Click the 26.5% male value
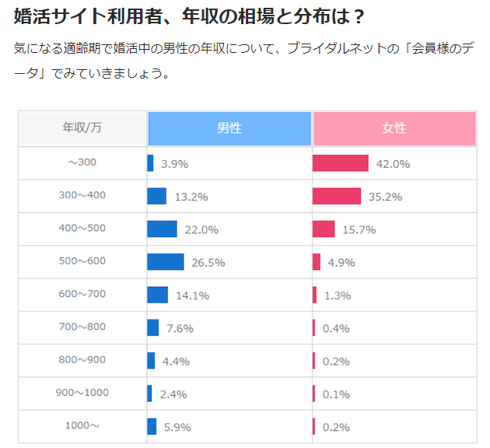490x448 pixels. click(x=208, y=263)
